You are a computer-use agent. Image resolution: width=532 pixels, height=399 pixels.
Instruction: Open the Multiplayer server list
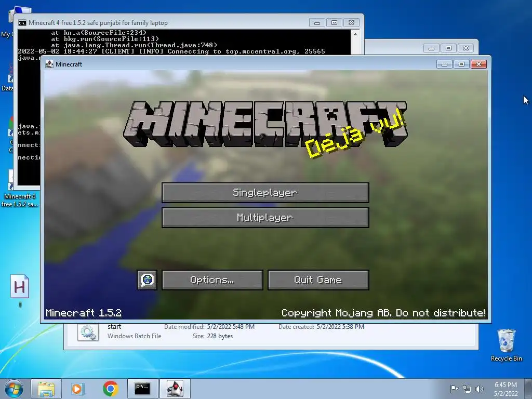click(x=265, y=218)
